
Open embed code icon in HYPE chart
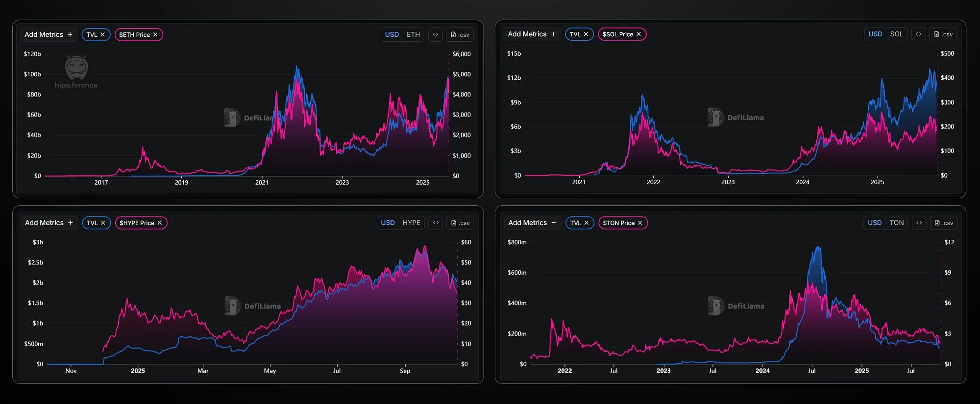coord(436,223)
